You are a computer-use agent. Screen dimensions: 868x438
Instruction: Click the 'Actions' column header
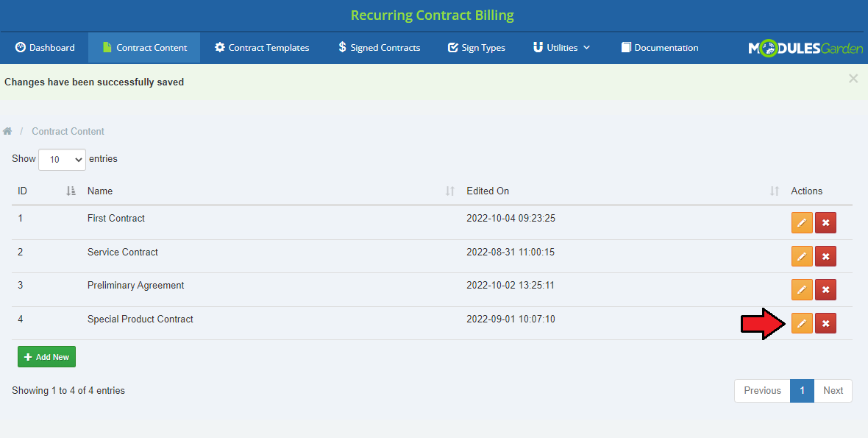tap(806, 191)
